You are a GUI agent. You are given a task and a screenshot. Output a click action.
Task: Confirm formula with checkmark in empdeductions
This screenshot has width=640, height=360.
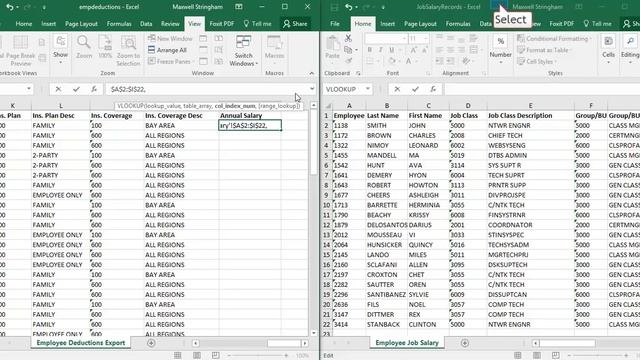click(76, 89)
